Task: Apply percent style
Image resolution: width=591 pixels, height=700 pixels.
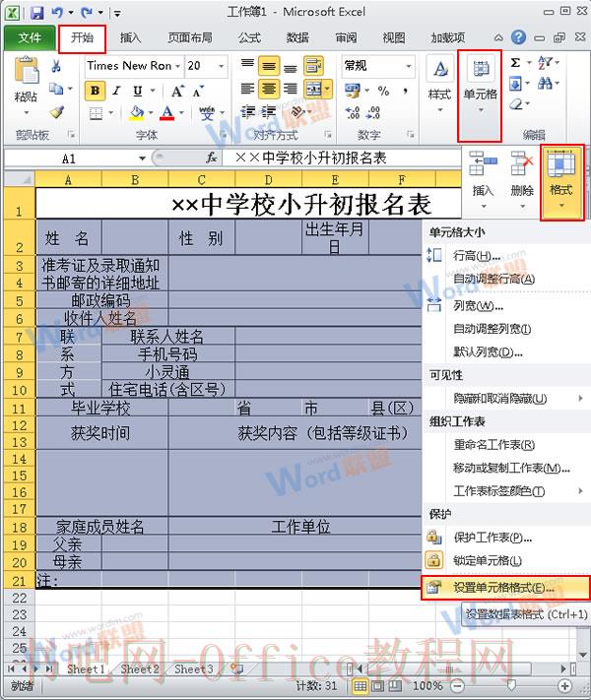Action: coord(383,91)
